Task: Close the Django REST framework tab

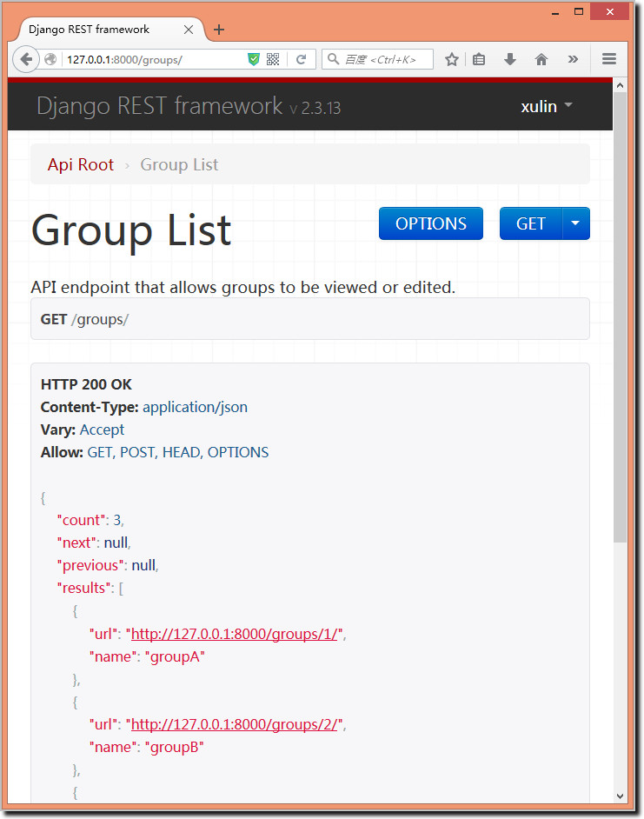Action: click(x=189, y=30)
